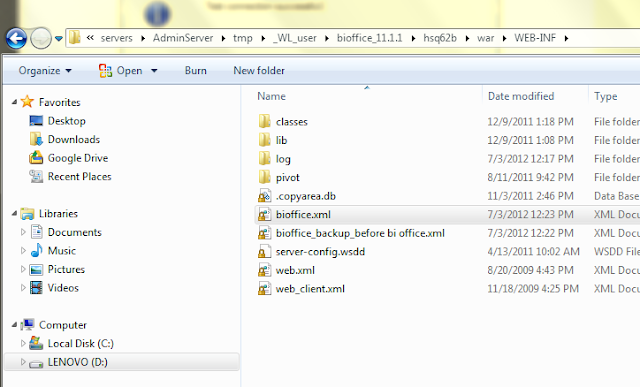
Task: Click the 4/13/2011 10:02 AM date cell
Action: tap(533, 251)
